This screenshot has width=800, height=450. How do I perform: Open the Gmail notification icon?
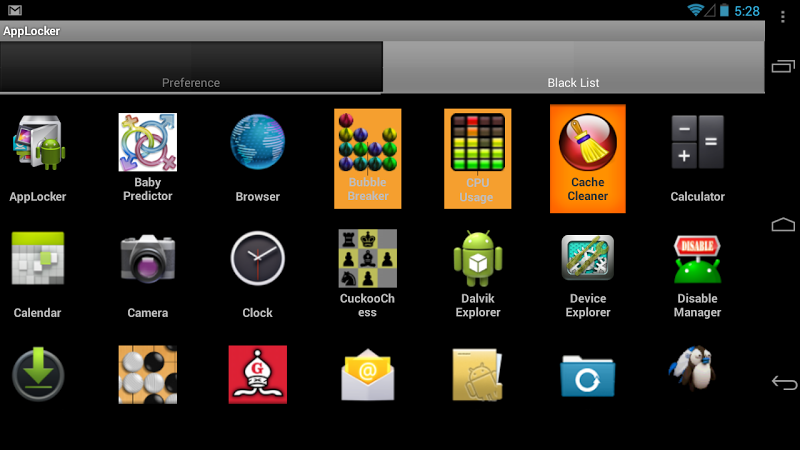(15, 10)
